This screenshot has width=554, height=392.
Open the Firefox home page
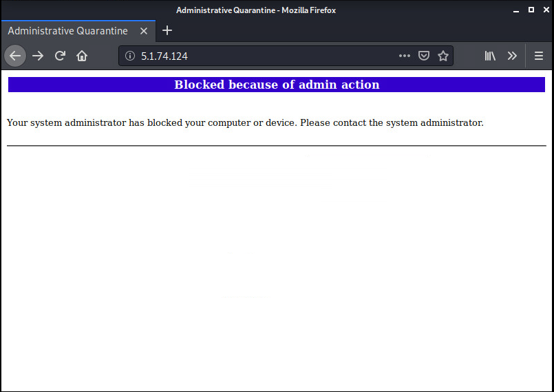(x=82, y=56)
